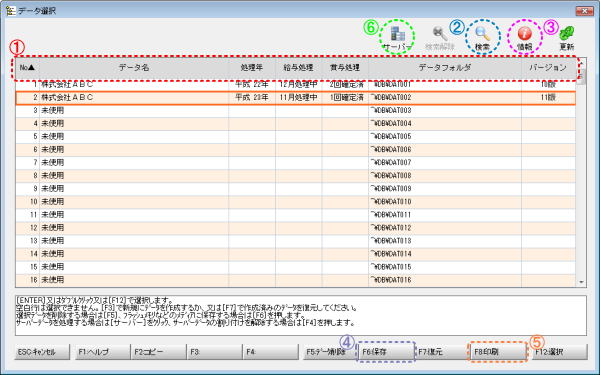Select row 11 未使用
Viewport: 600px width, 375px height.
[295, 215]
